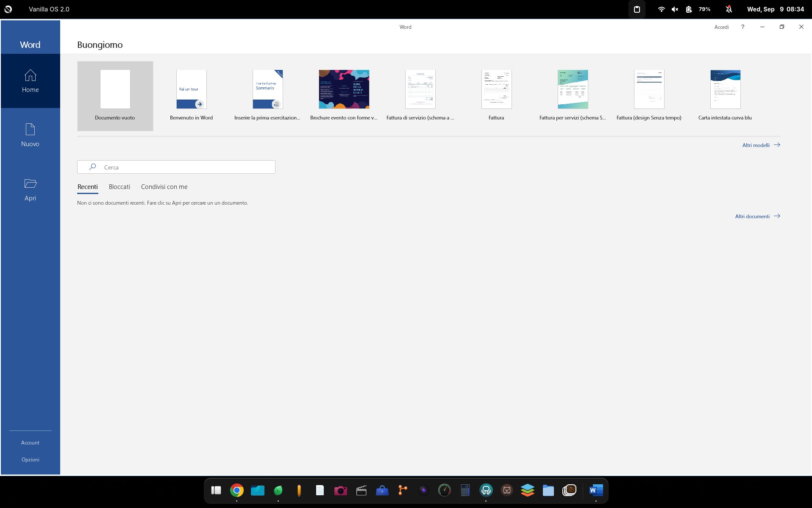The height and width of the screenshot is (508, 812).
Task: Choose the Carta intestata curva blu template
Action: click(725, 96)
